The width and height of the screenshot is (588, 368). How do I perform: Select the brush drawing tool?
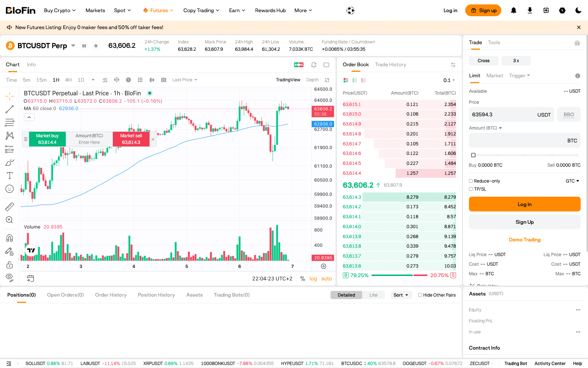click(x=10, y=162)
